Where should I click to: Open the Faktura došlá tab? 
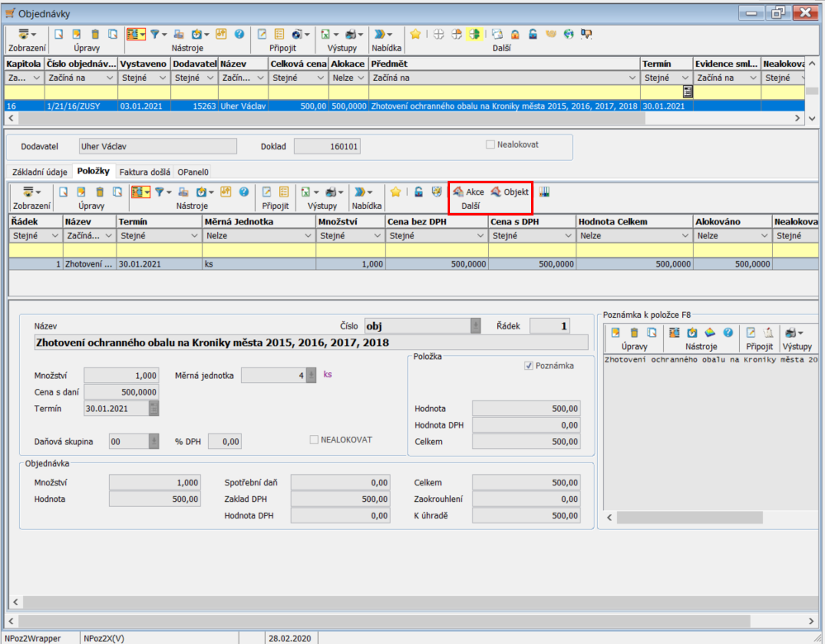point(145,172)
